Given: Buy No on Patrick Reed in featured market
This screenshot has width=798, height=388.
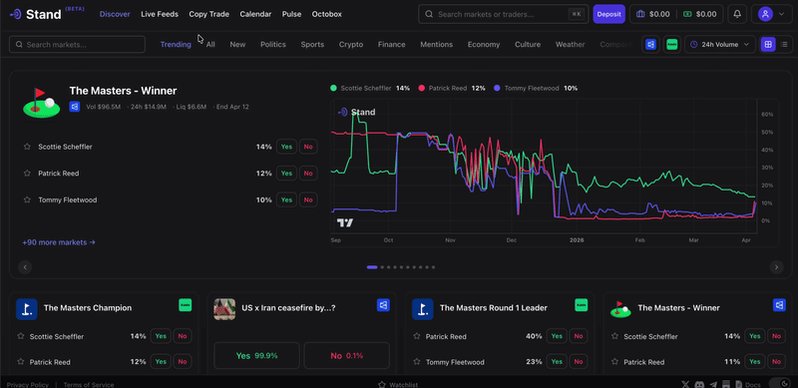Looking at the screenshot, I should 308,173.
